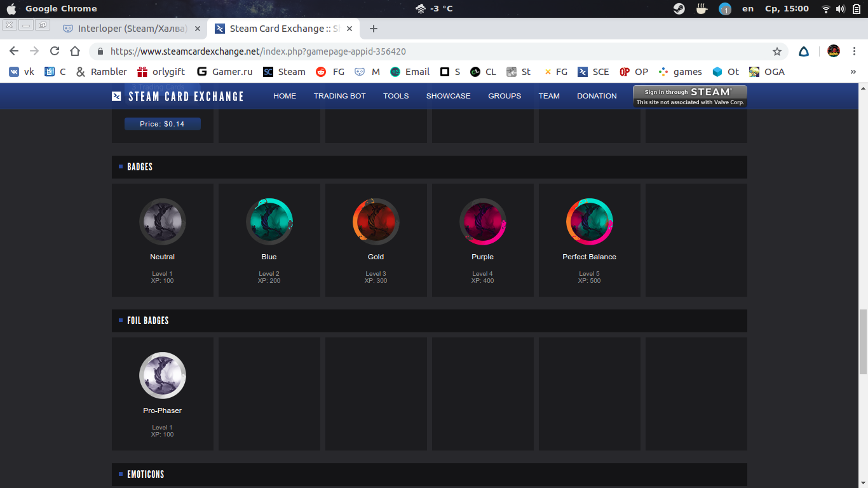The image size is (868, 488).
Task: Open the Steam bookmark
Action: click(284, 72)
